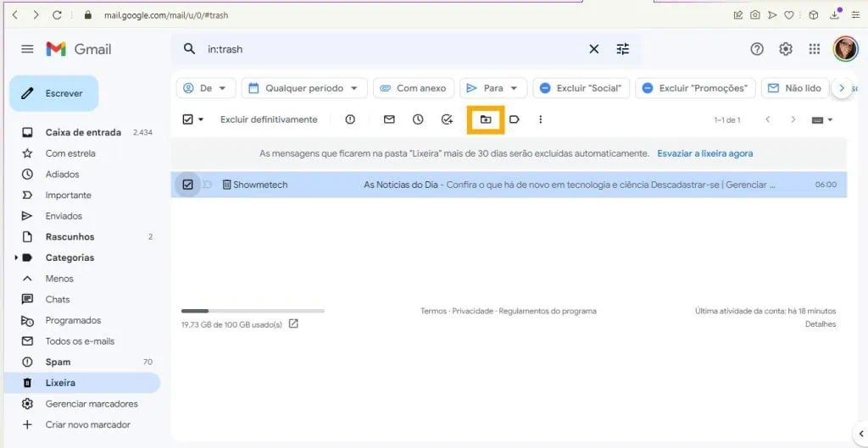
Task: Go to newer page arrow
Action: click(x=767, y=119)
